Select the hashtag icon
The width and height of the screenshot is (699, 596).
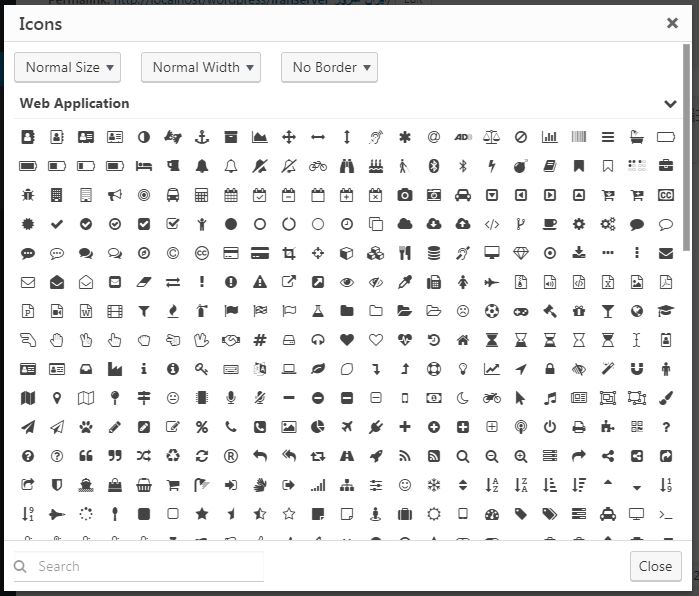260,340
